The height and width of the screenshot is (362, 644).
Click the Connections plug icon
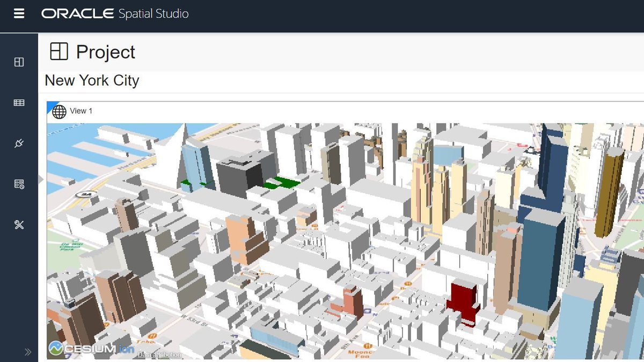click(x=19, y=143)
